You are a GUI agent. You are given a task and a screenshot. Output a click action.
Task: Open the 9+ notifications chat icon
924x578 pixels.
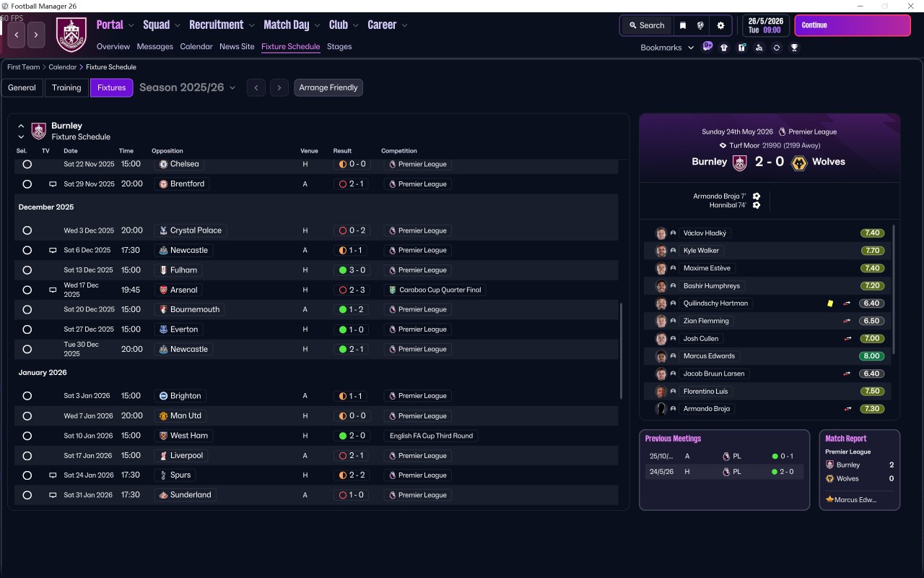[x=707, y=47]
